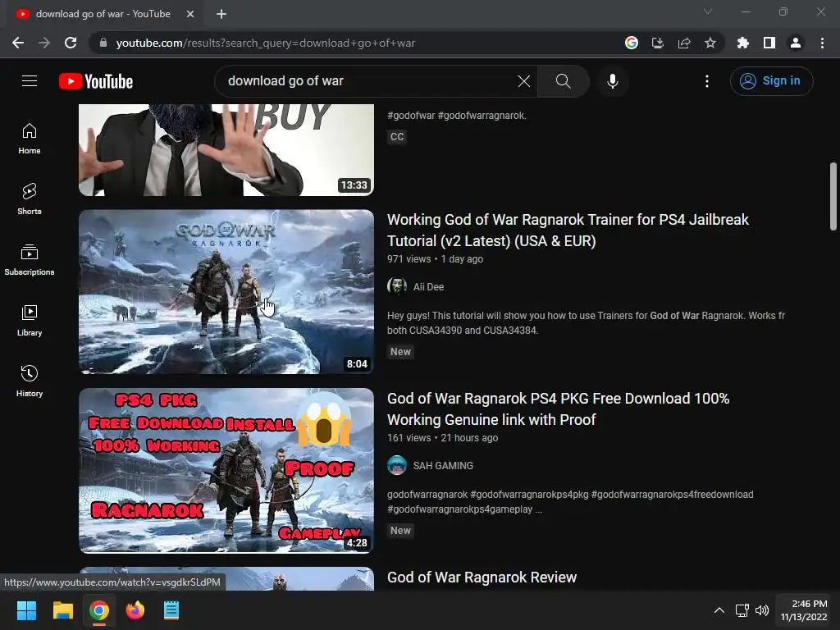
Task: Open File Explorer from the taskbar
Action: 62,610
